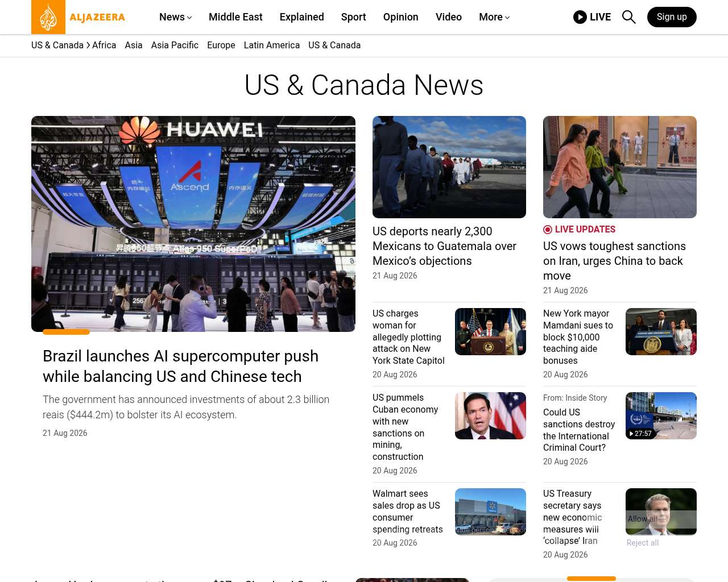The image size is (728, 582).
Task: Open New York State Capitol attack plot story
Action: pos(408,337)
